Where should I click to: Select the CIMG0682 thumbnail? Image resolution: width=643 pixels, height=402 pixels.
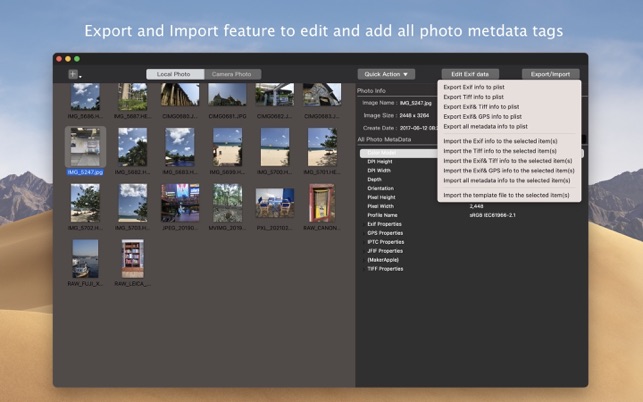click(x=275, y=95)
